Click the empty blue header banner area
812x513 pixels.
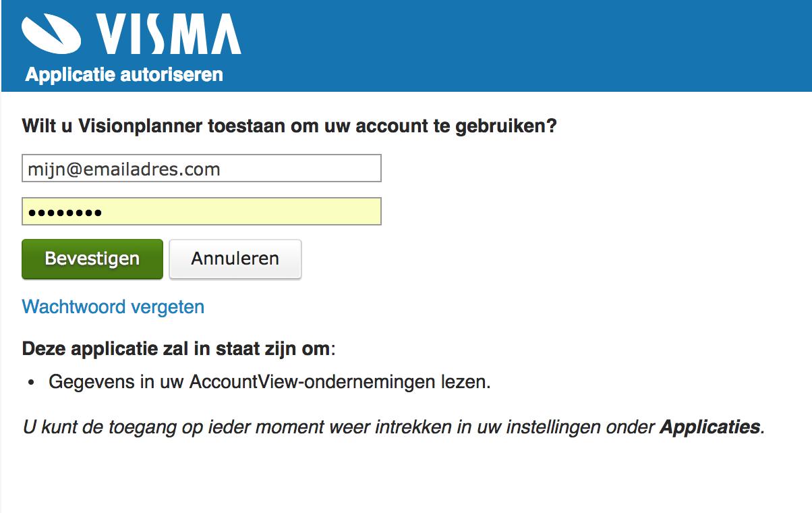coord(526,46)
